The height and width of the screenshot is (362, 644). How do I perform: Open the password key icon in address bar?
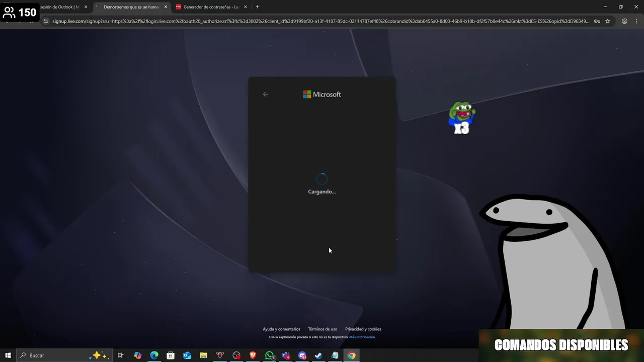click(x=597, y=21)
